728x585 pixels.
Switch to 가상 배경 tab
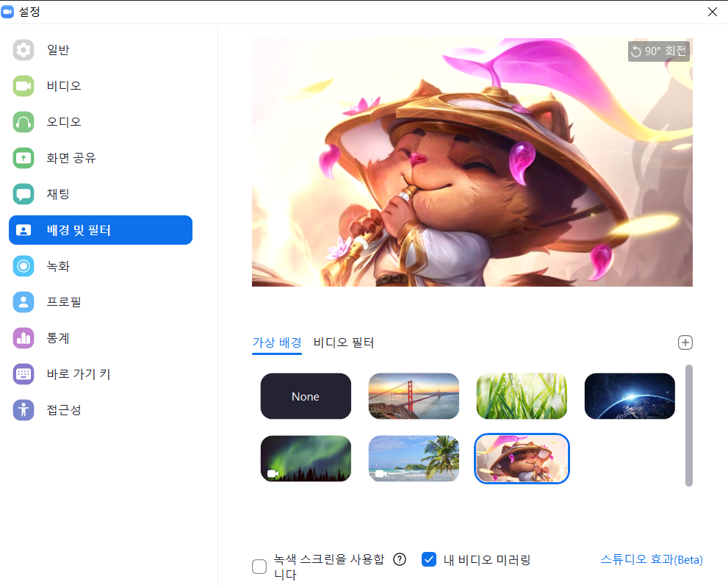tap(277, 343)
